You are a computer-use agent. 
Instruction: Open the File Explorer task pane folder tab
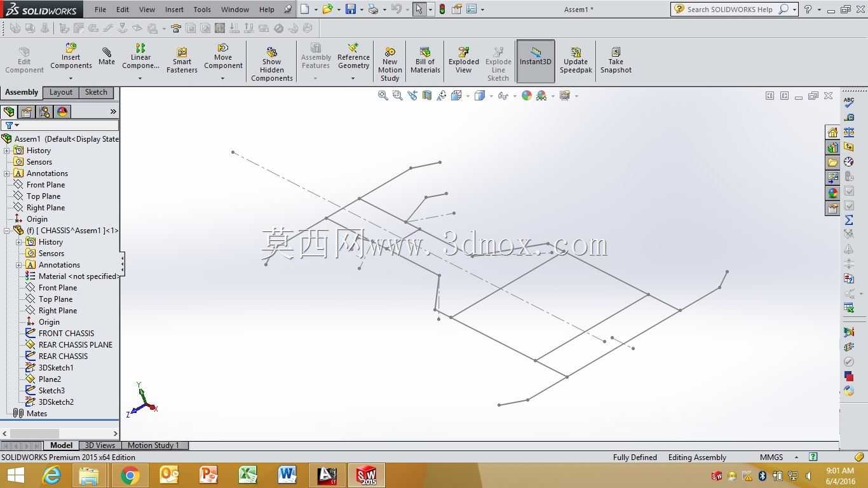832,163
